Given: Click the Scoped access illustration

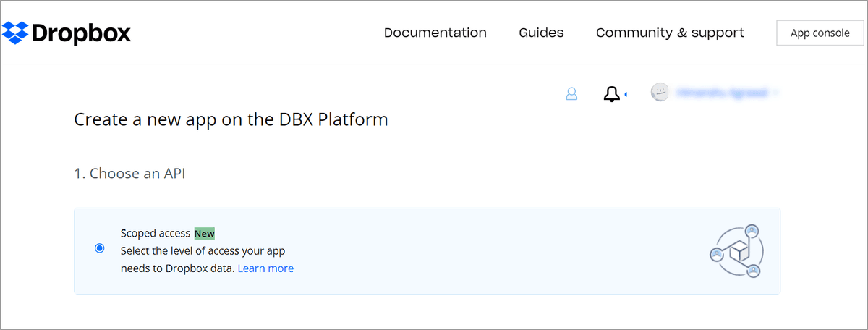Looking at the screenshot, I should 736,251.
